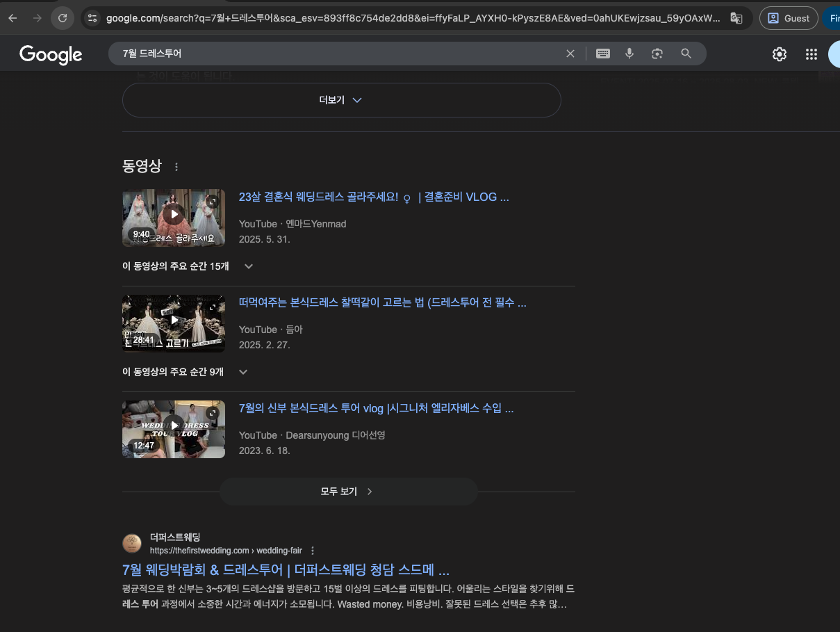Click the search magnifier icon

686,54
